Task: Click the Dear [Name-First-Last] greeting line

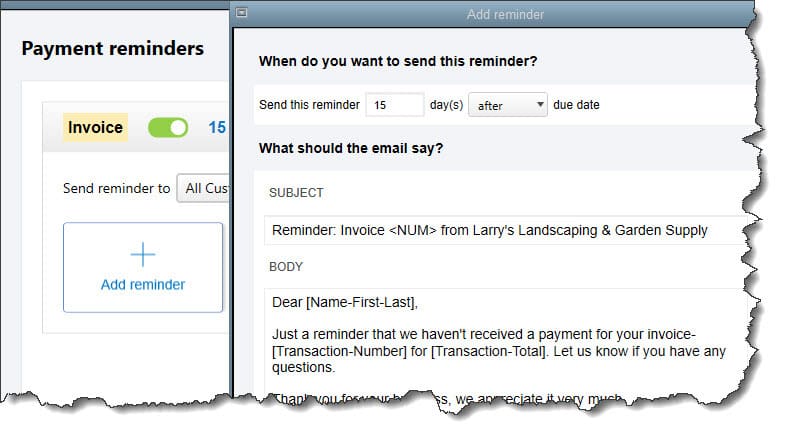Action: pyautogui.click(x=344, y=302)
